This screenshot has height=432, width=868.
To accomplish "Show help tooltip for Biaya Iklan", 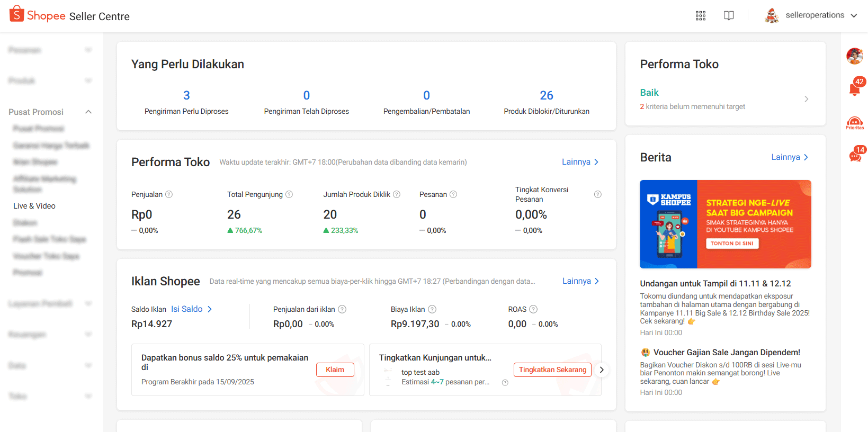I will click(432, 309).
